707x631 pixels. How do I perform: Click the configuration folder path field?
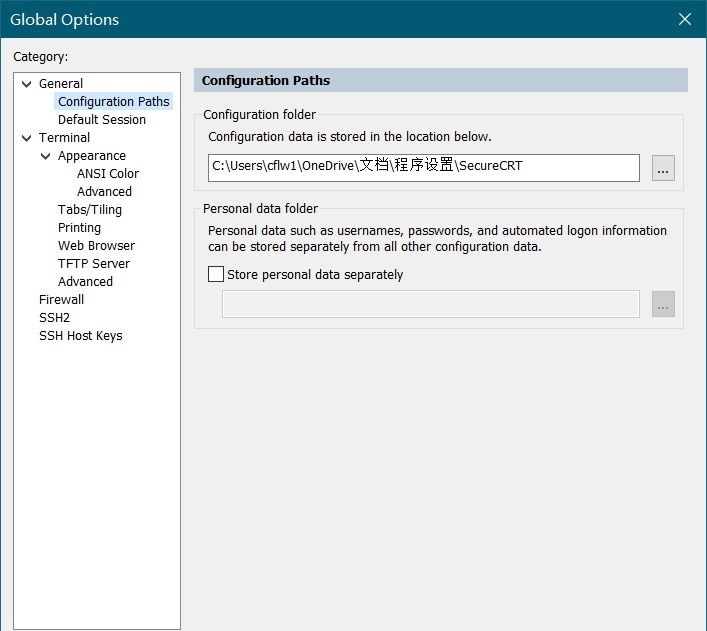pos(423,168)
